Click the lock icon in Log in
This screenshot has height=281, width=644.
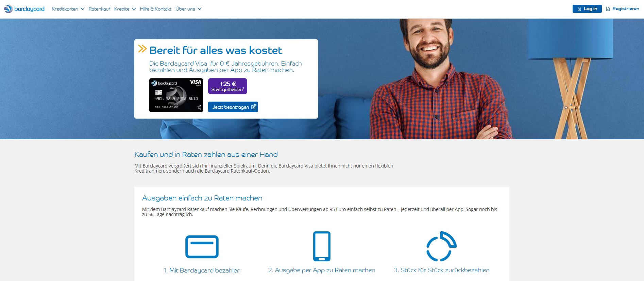tap(579, 9)
